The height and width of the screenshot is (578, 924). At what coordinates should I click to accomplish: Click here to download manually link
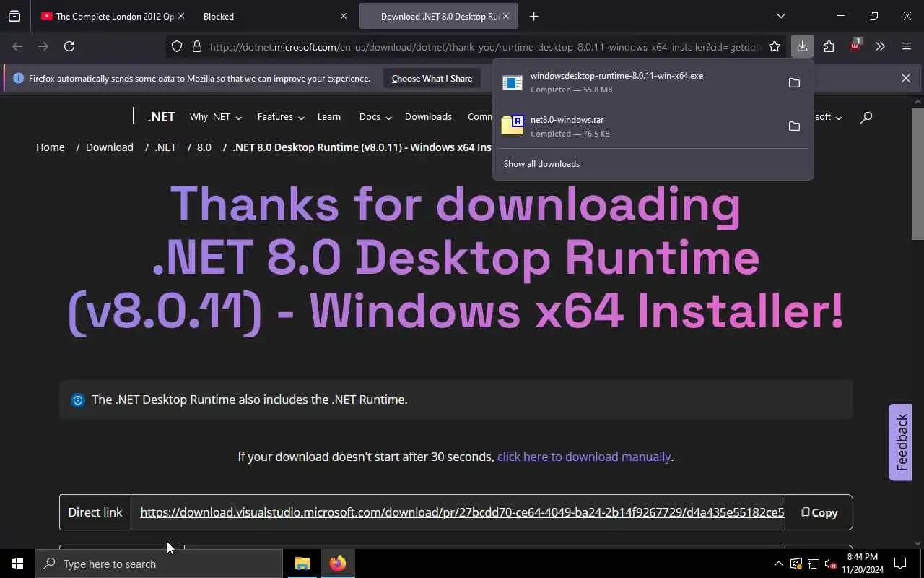click(584, 457)
